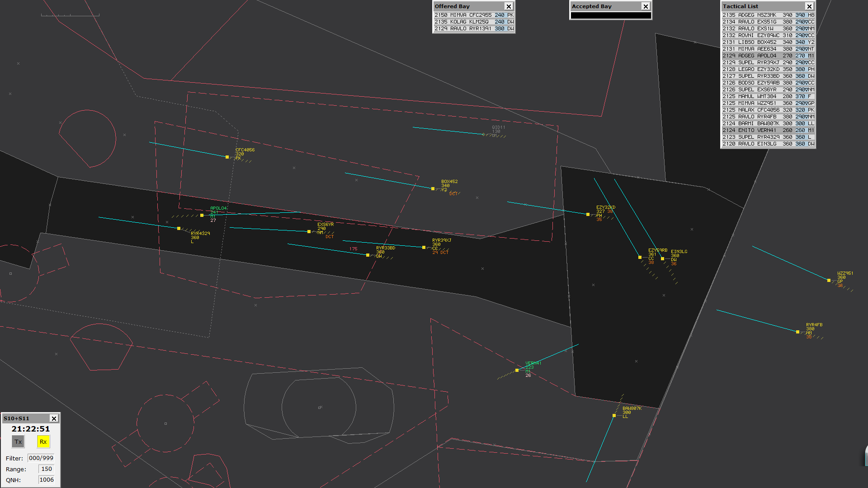
Task: Click the EZY32KD aircraft position marker
Action: pyautogui.click(x=588, y=215)
